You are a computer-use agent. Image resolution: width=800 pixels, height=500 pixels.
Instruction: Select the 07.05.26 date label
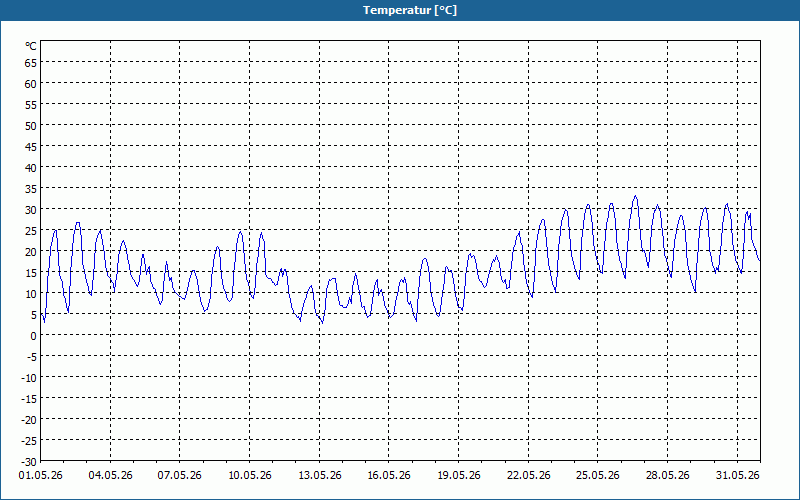180,476
